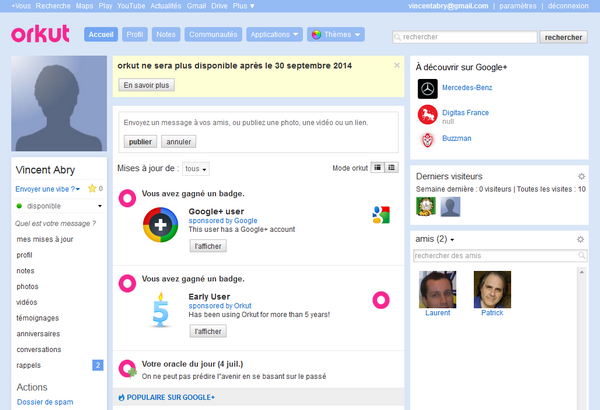Open conversations in the sidebar

tap(39, 350)
